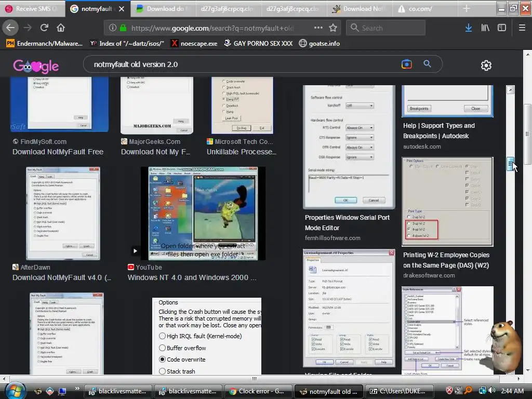Viewport: 532px width, 399px height.
Task: Click the orange magnifier tray icon
Action: click(468, 391)
